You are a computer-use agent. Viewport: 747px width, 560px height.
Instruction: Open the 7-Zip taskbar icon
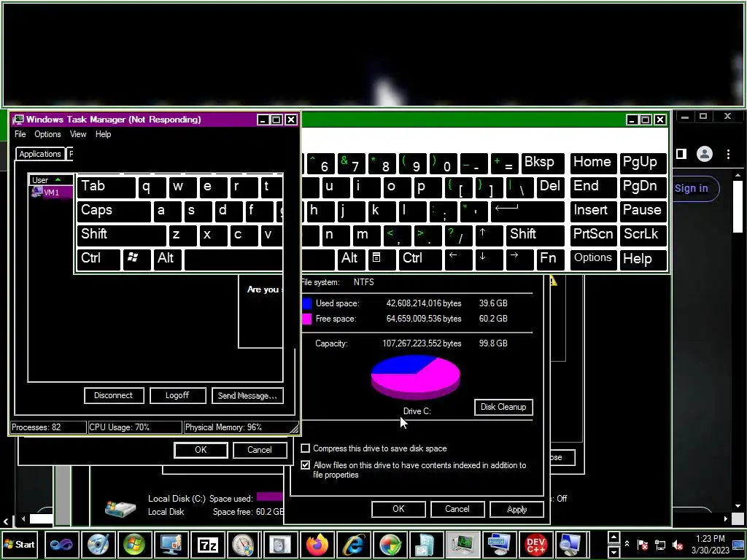coord(207,544)
